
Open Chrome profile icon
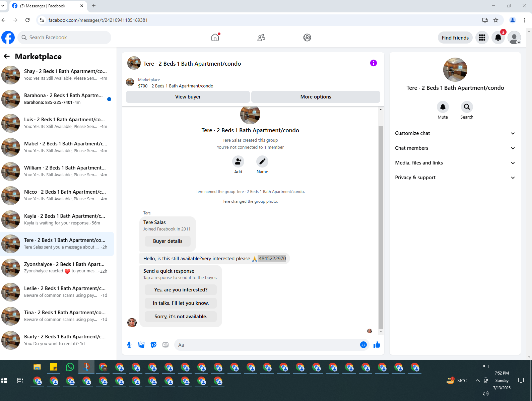[513, 20]
